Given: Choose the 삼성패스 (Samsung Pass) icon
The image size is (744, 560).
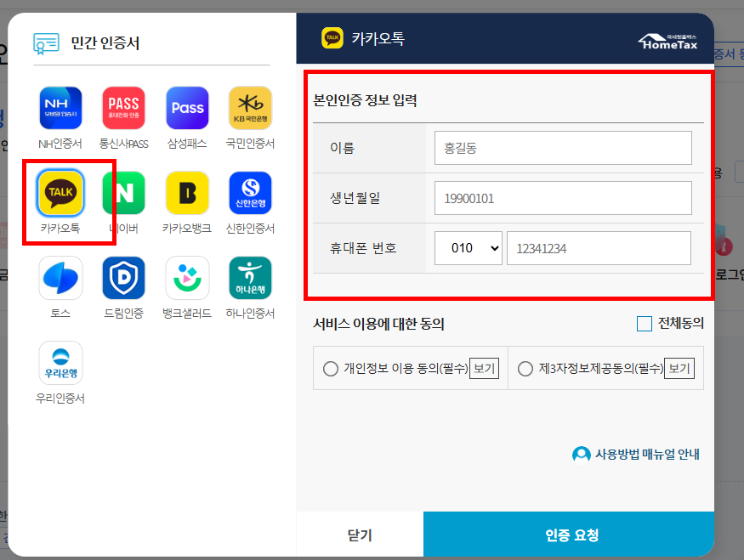Looking at the screenshot, I should tap(187, 107).
